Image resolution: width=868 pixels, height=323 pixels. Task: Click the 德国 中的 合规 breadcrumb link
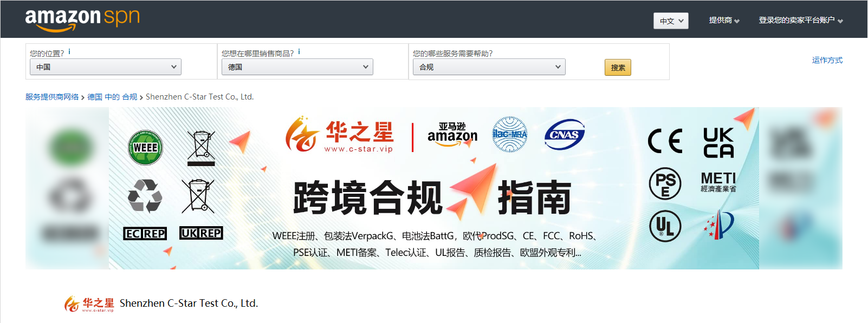[x=112, y=97]
